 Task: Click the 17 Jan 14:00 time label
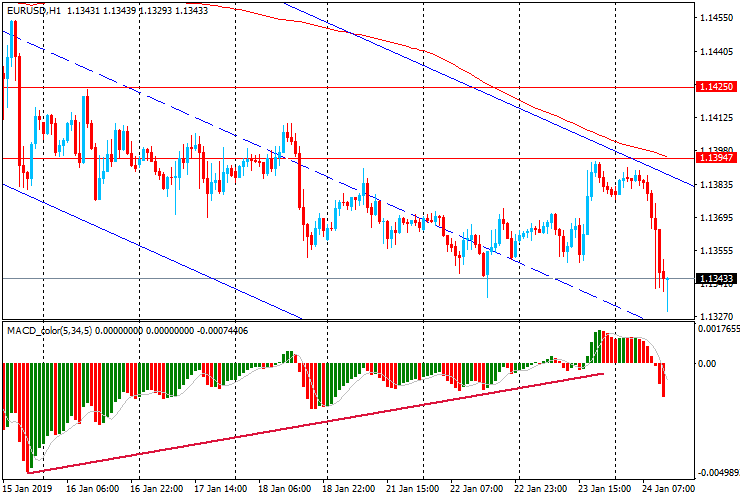pos(220,488)
